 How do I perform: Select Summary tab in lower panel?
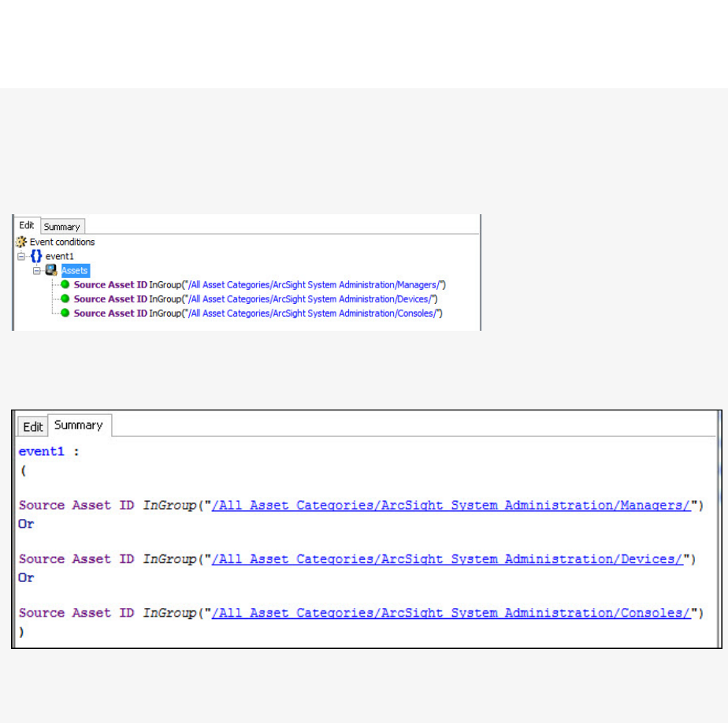click(x=79, y=425)
